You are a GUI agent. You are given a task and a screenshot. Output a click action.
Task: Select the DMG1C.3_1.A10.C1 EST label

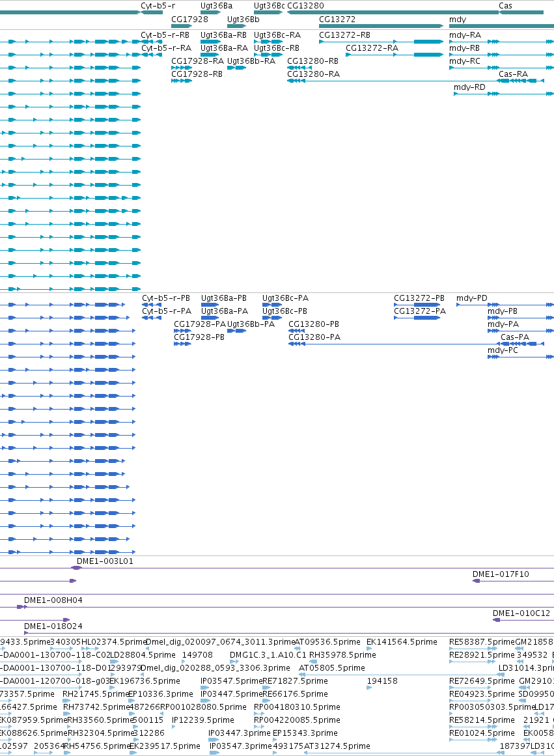268,655
